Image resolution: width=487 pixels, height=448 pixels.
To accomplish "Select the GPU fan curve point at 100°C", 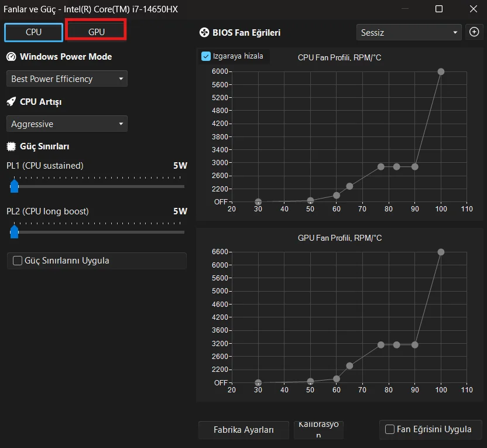I will pos(441,252).
